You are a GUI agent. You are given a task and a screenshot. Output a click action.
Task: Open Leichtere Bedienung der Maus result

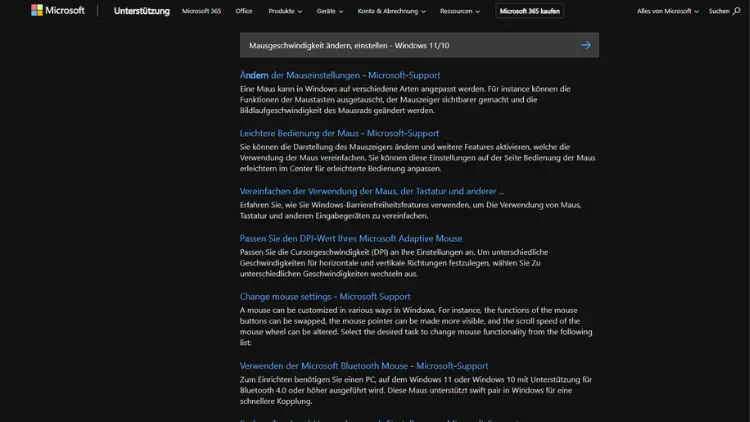click(x=339, y=133)
